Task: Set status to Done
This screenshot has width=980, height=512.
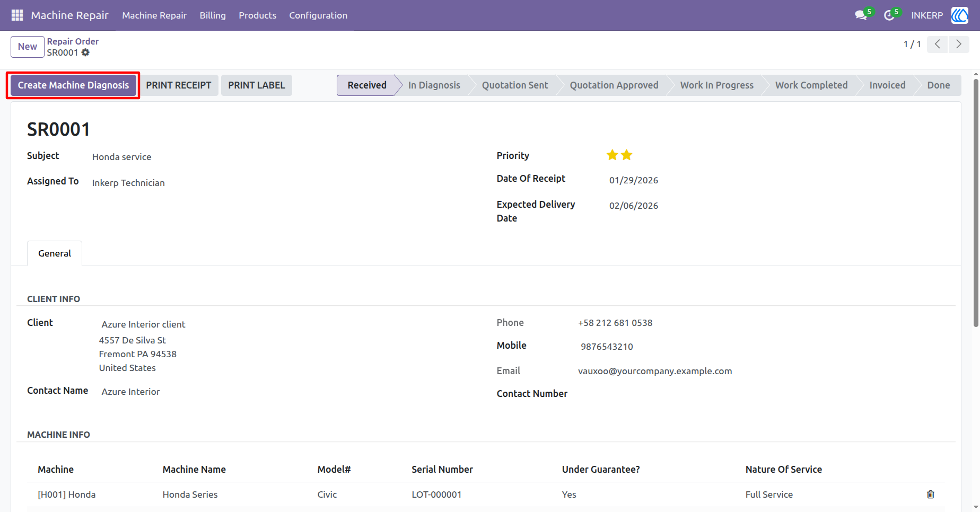Action: click(939, 85)
